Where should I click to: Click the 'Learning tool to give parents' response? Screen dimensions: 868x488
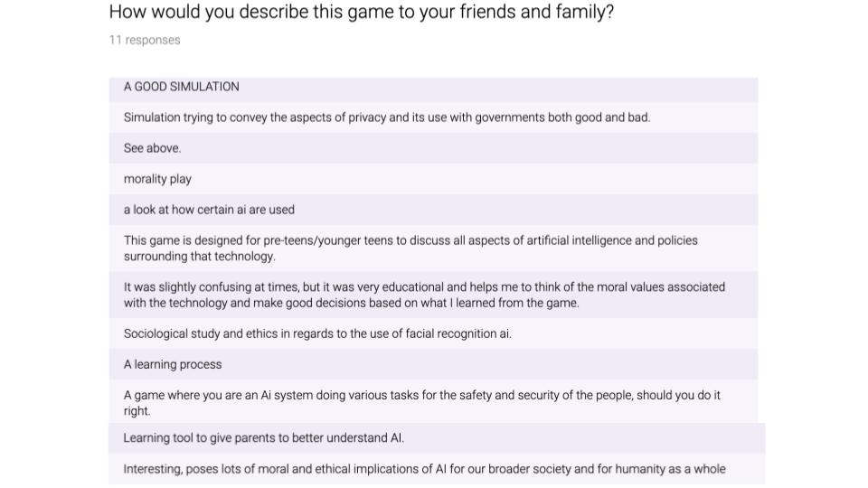(x=437, y=438)
